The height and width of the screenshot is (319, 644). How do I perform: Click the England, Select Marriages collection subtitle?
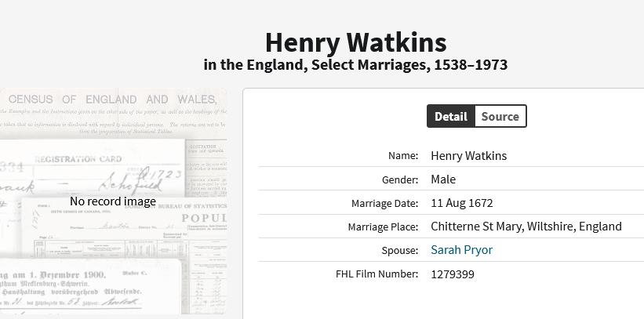click(355, 64)
